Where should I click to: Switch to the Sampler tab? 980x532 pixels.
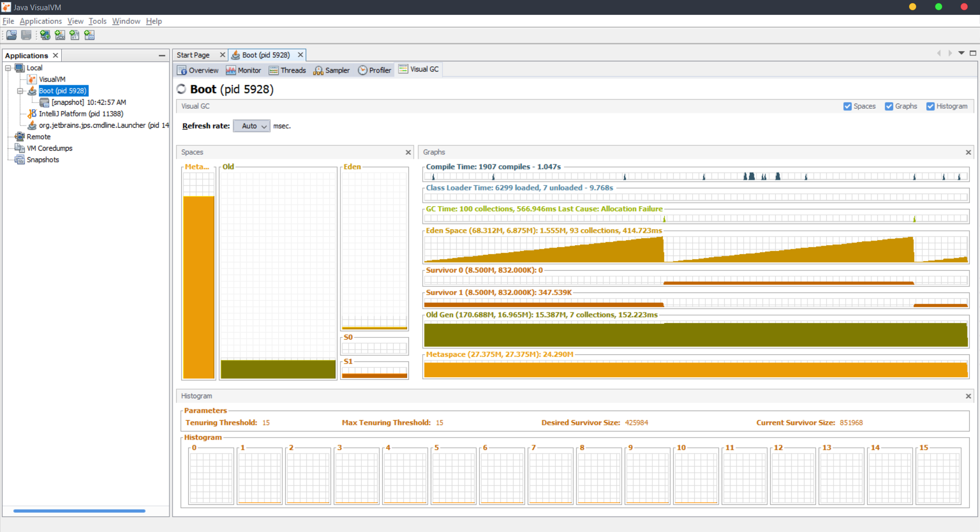tap(332, 70)
